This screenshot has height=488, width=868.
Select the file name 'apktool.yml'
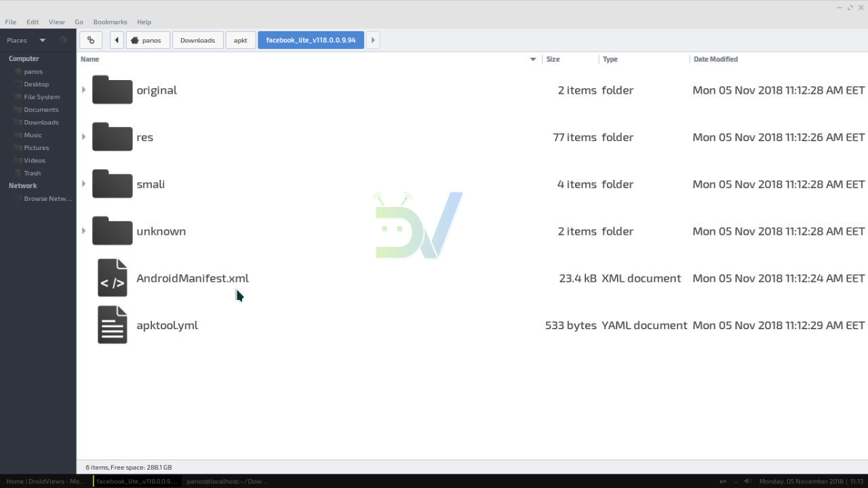167,325
